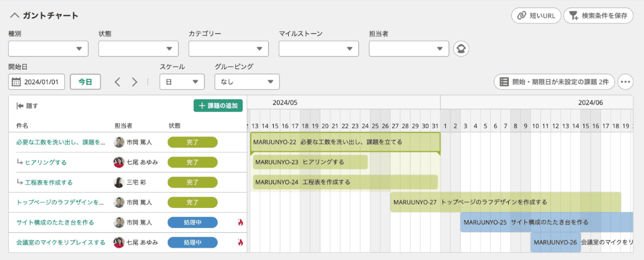Click the assign-to-me icon beside 担当者 dropdown

[x=460, y=49]
